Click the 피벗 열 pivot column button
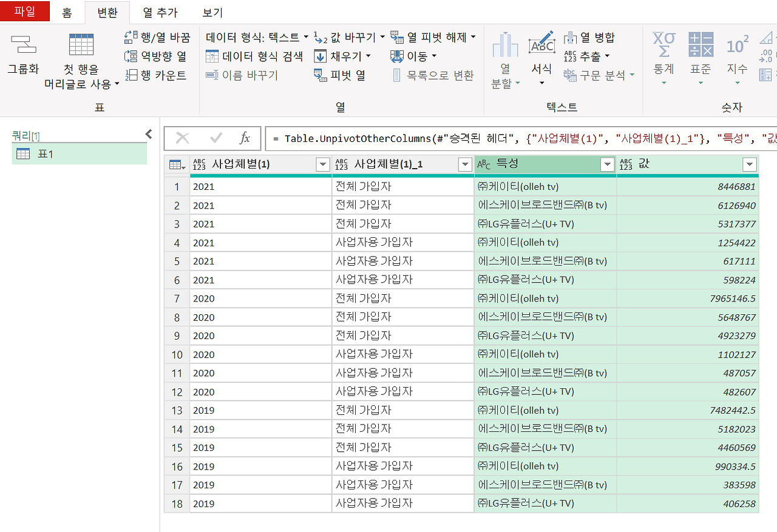This screenshot has height=532, width=777. click(x=340, y=75)
